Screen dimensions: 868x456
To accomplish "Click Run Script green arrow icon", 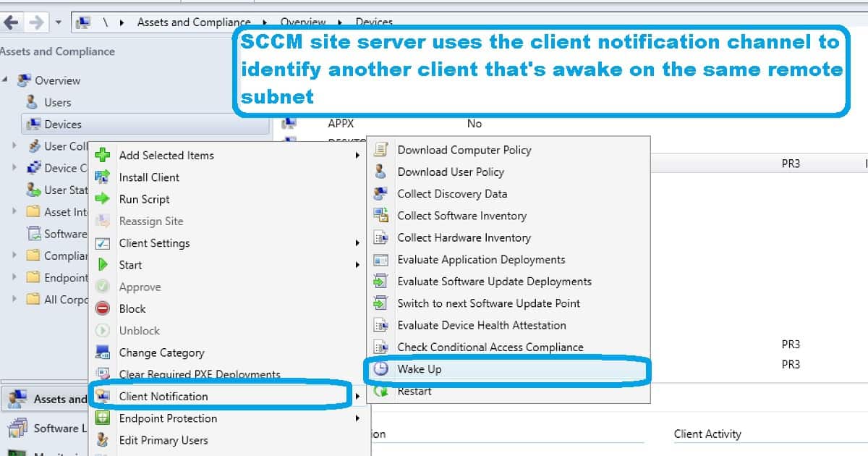I will pyautogui.click(x=103, y=199).
